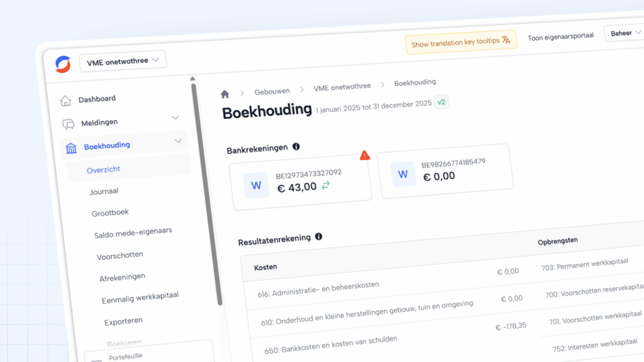This screenshot has width=644, height=362.
Task: Go to Gebouwen breadcrumb
Action: [272, 92]
